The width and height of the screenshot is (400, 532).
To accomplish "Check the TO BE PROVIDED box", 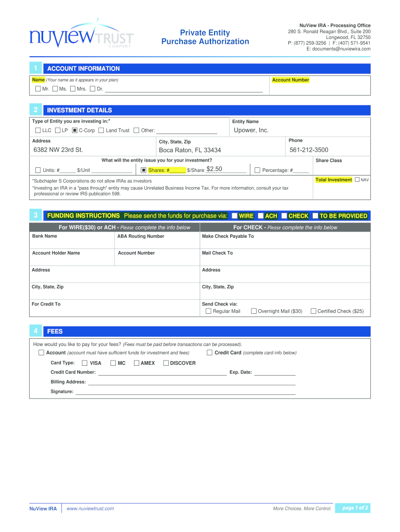I will (x=315, y=216).
